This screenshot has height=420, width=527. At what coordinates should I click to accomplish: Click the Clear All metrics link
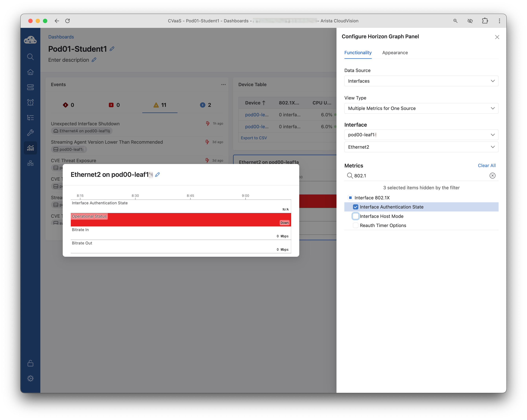(486, 165)
